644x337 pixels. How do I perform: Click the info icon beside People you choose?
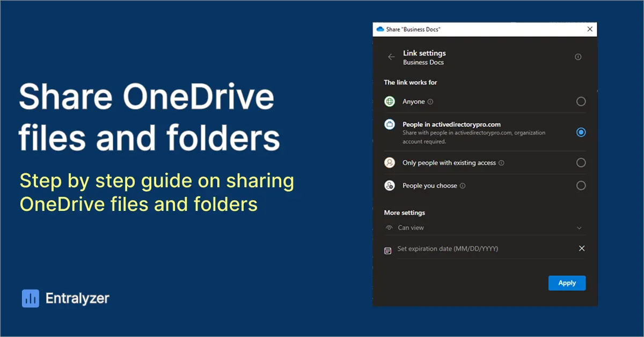tap(463, 186)
